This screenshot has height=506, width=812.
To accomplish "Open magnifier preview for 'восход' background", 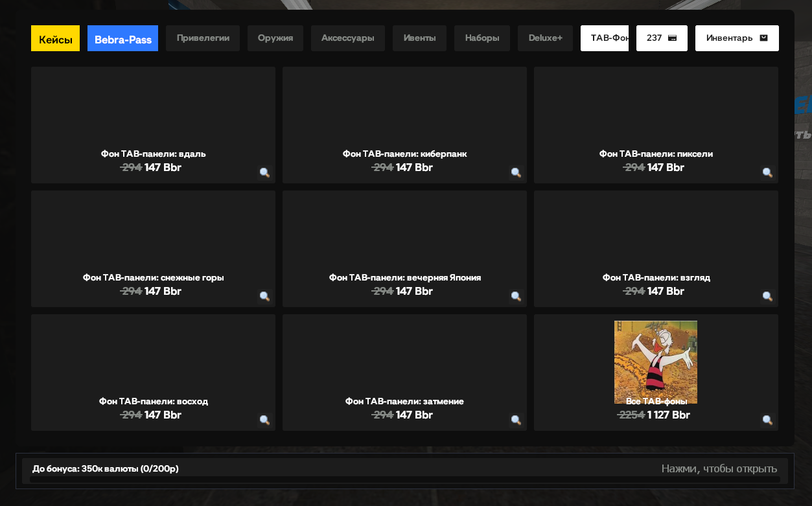I will point(264,420).
